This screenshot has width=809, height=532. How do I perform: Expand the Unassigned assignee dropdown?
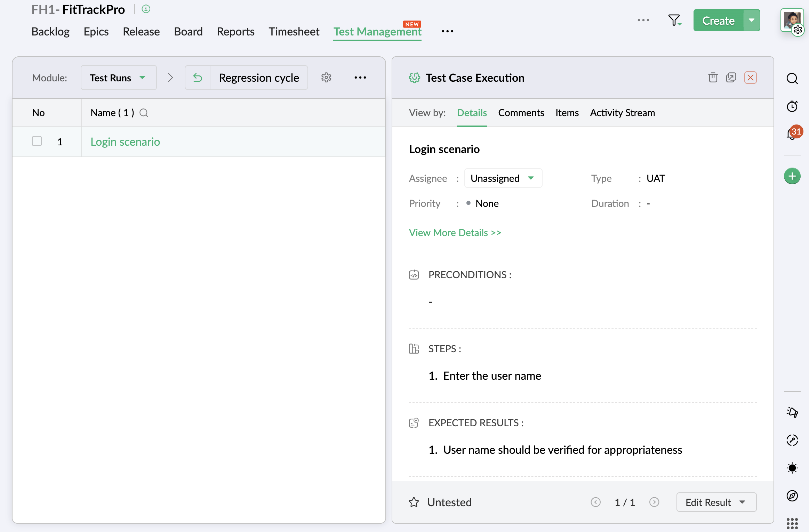pyautogui.click(x=503, y=178)
